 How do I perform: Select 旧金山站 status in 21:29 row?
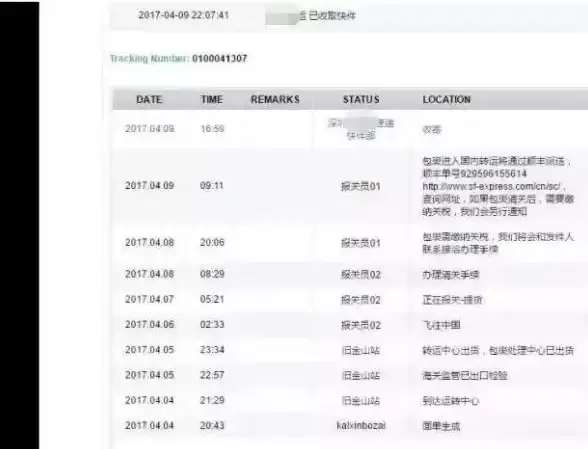coord(361,401)
